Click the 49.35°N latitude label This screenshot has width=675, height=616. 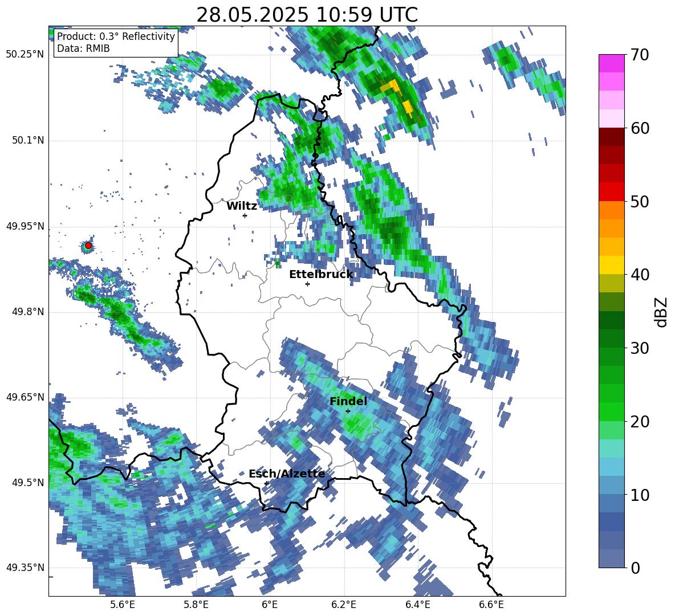click(25, 568)
